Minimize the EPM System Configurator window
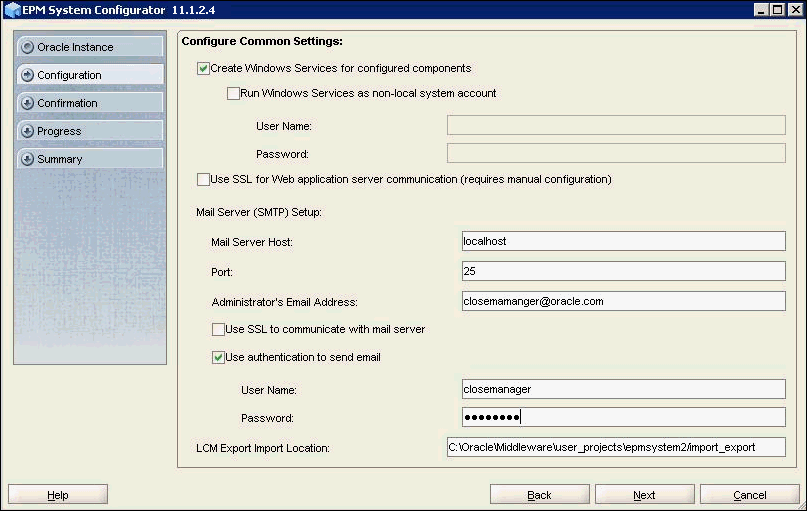The image size is (807, 511). [x=762, y=10]
